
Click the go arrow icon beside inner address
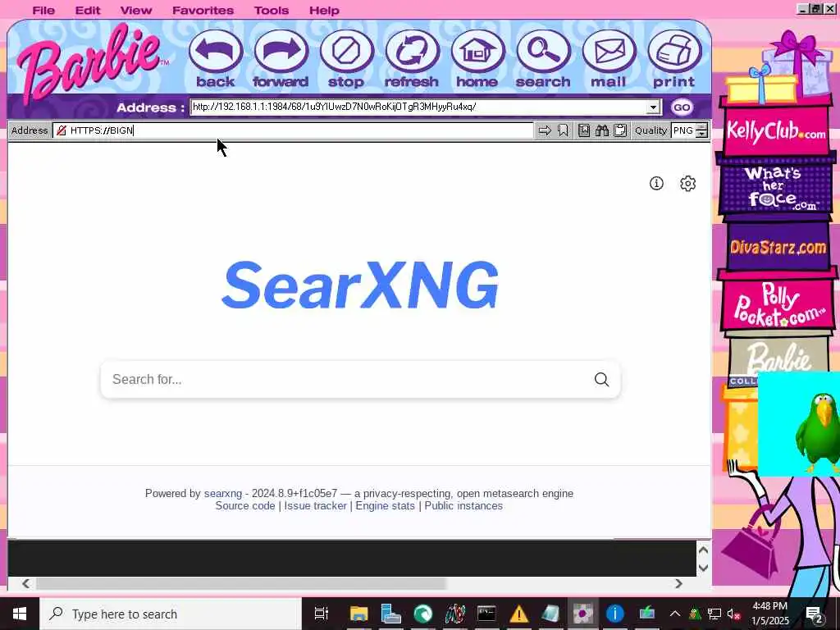(x=545, y=130)
